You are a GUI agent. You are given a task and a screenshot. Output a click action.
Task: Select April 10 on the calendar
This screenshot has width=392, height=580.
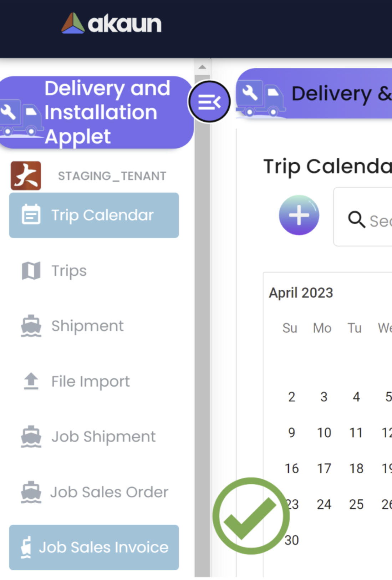(x=324, y=433)
